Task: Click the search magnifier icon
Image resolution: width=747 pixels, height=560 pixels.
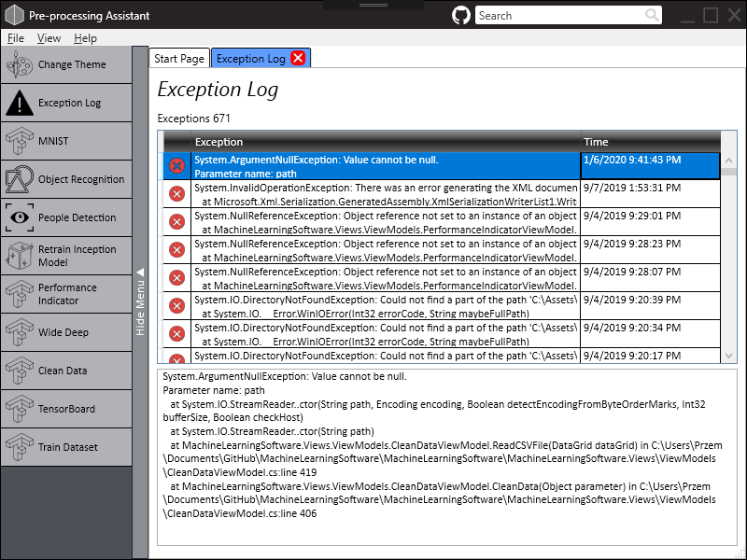Action: coord(652,15)
